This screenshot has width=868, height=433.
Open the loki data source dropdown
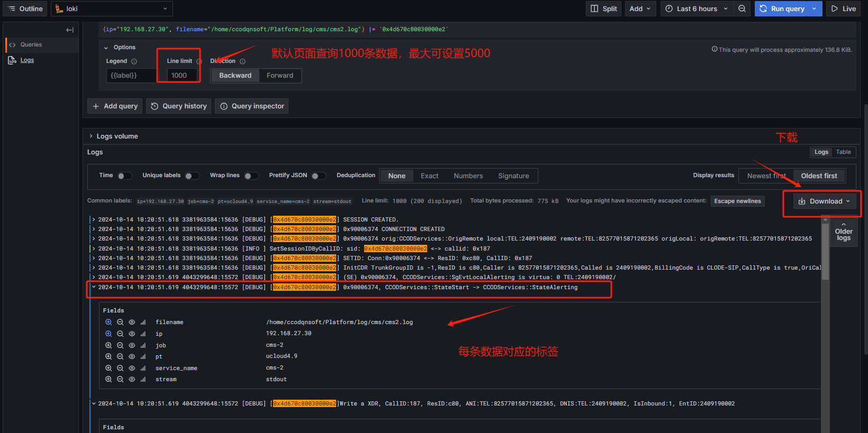point(112,8)
